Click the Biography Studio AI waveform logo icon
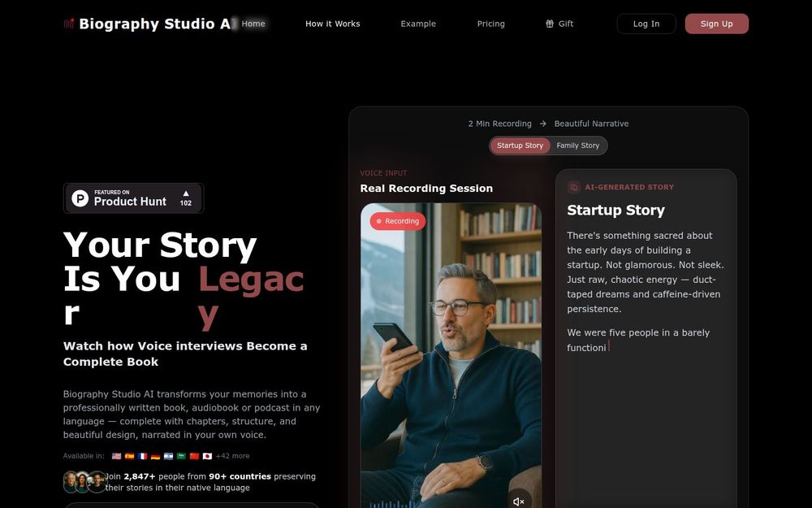 coord(69,24)
